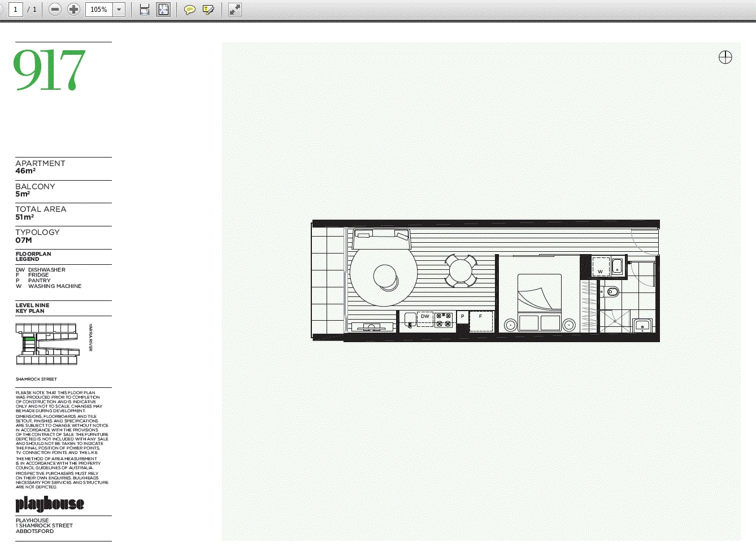Click the washing machine W box in floorplan

(x=601, y=267)
